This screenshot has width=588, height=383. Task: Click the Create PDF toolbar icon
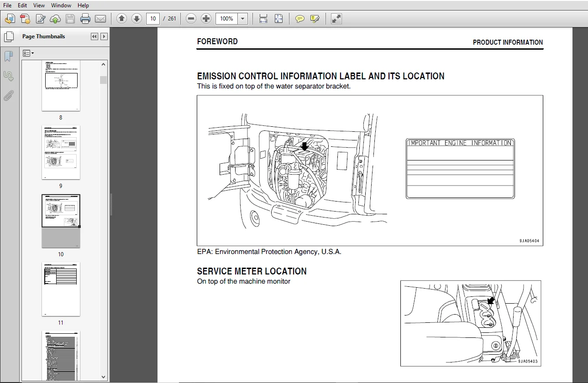25,19
